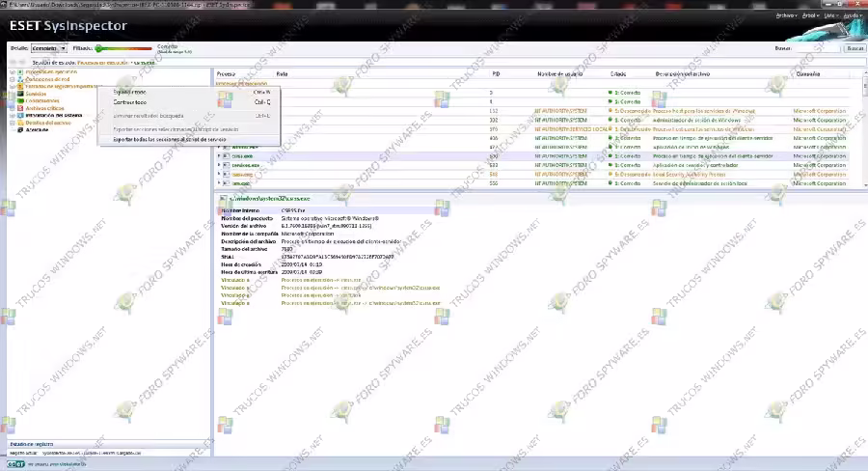Viewport: 868px width, 471px height.
Task: Select the Información del sistema tree item
Action: [54, 115]
